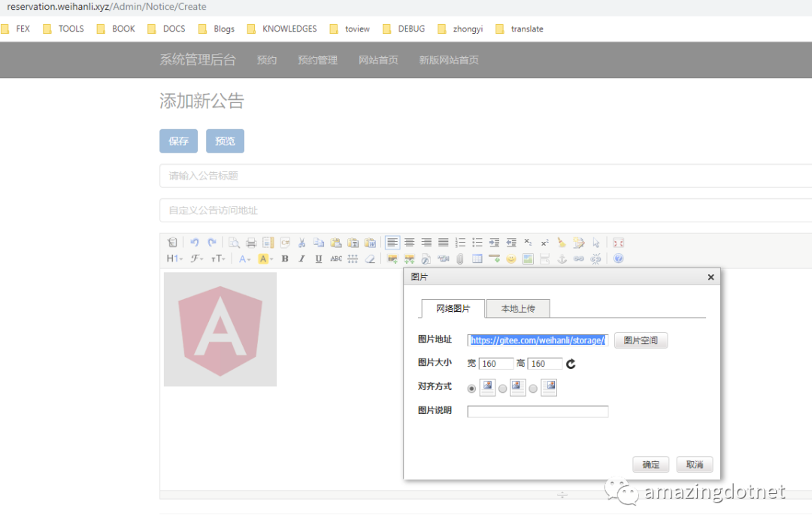The image size is (812, 529).
Task: Cancel image dialog with 取消
Action: tap(695, 464)
